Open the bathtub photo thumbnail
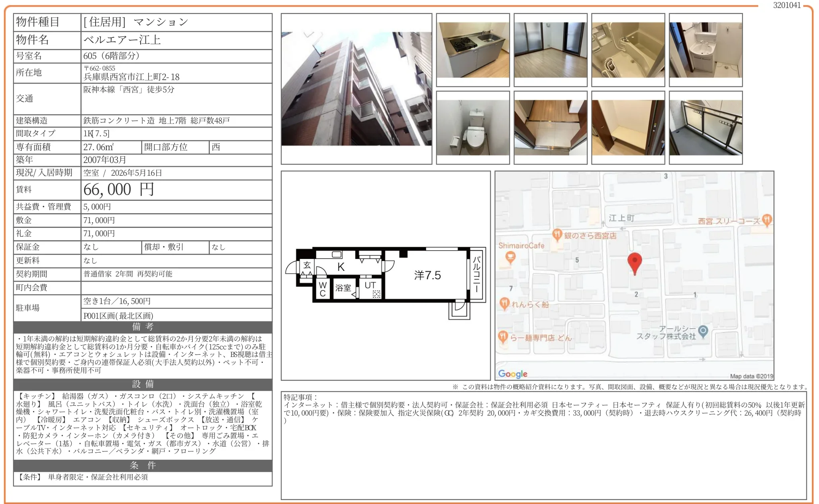This screenshot has height=504, width=819. 628,50
